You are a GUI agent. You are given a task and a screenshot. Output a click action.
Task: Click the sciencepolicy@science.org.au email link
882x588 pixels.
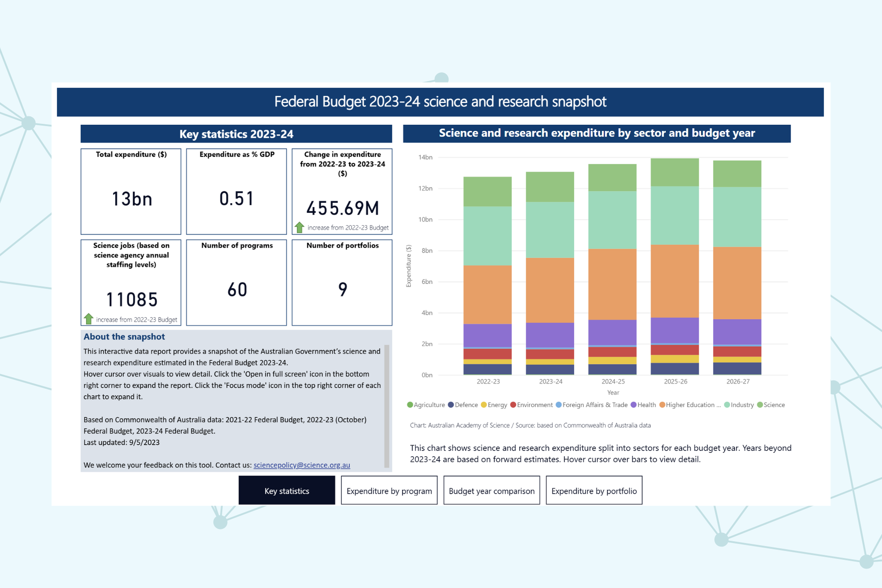click(302, 465)
